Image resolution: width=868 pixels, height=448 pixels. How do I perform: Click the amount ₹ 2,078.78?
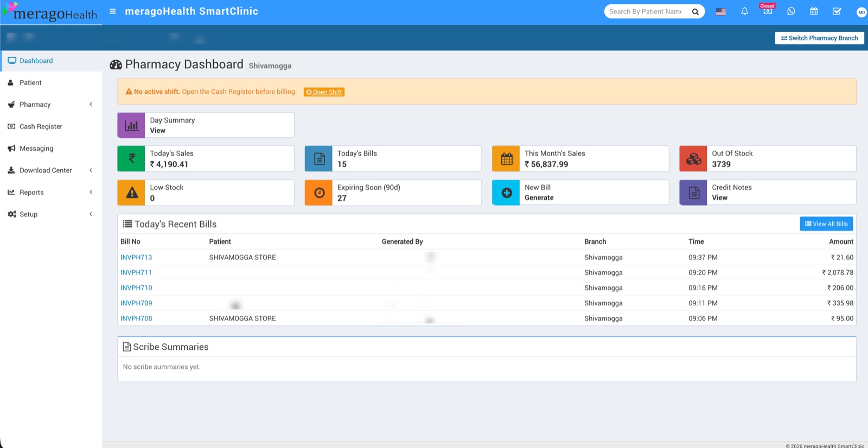point(838,273)
